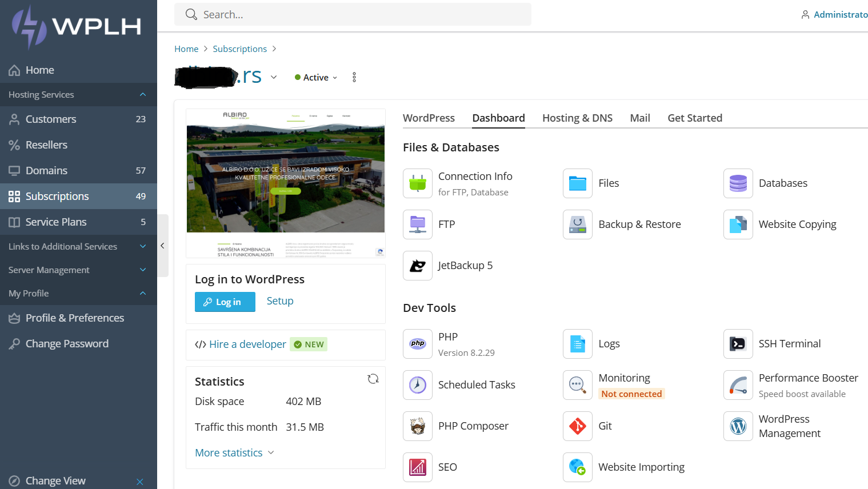Collapse the sidebar with the arrow handle
Viewport: 868px width, 489px height.
point(163,246)
